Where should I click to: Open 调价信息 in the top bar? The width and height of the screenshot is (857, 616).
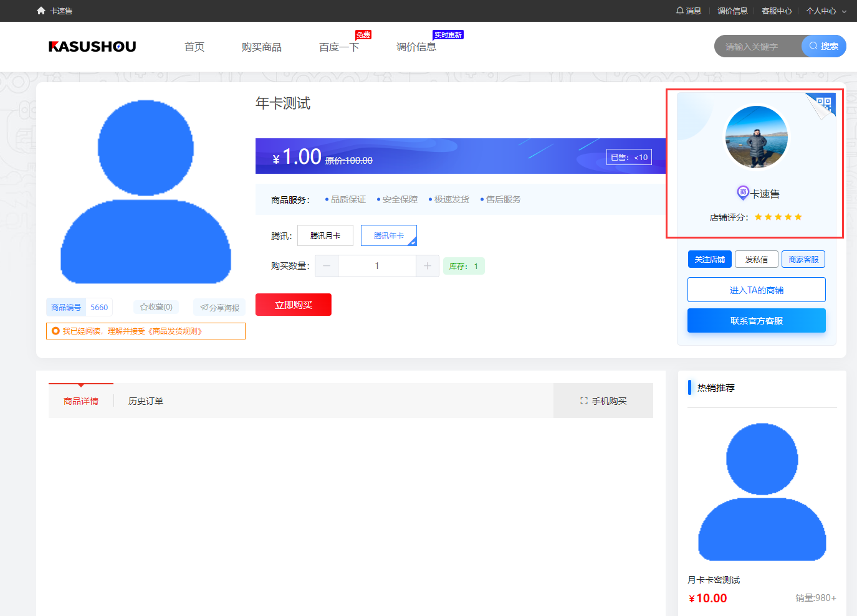732,11
